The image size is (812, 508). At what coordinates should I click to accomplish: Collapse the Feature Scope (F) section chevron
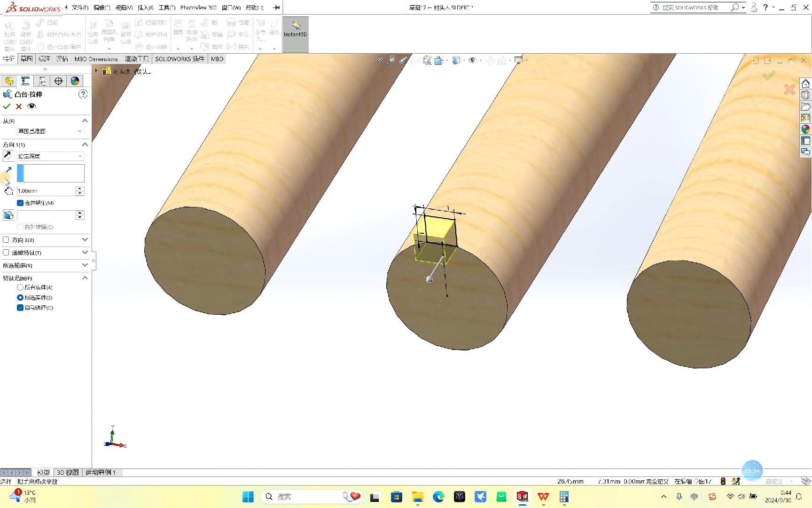click(x=85, y=278)
